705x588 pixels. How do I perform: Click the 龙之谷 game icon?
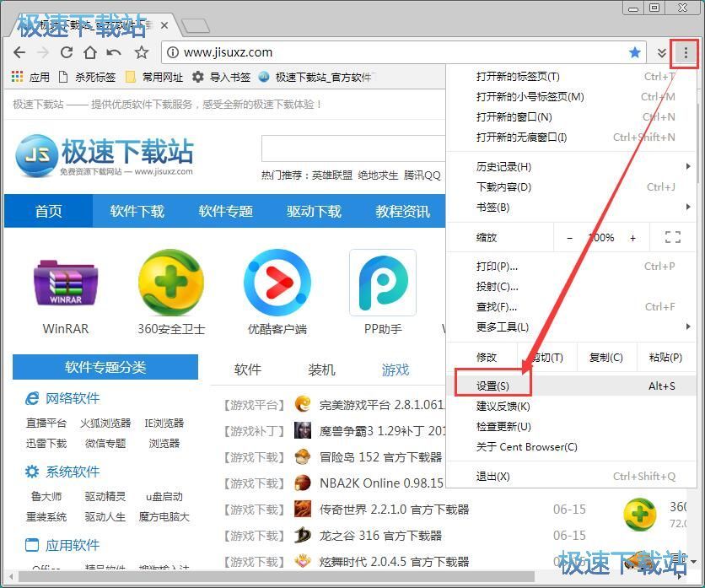(303, 536)
